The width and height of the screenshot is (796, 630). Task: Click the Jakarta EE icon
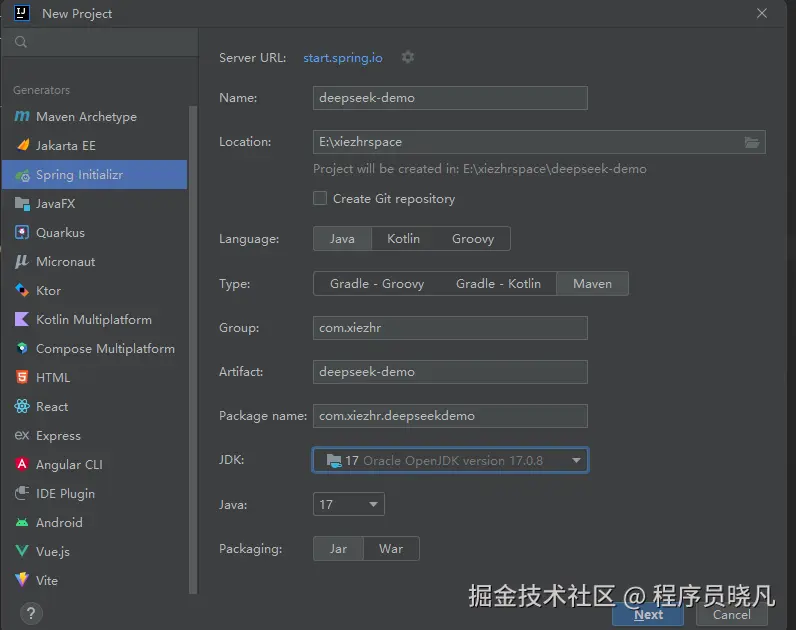pyautogui.click(x=23, y=145)
